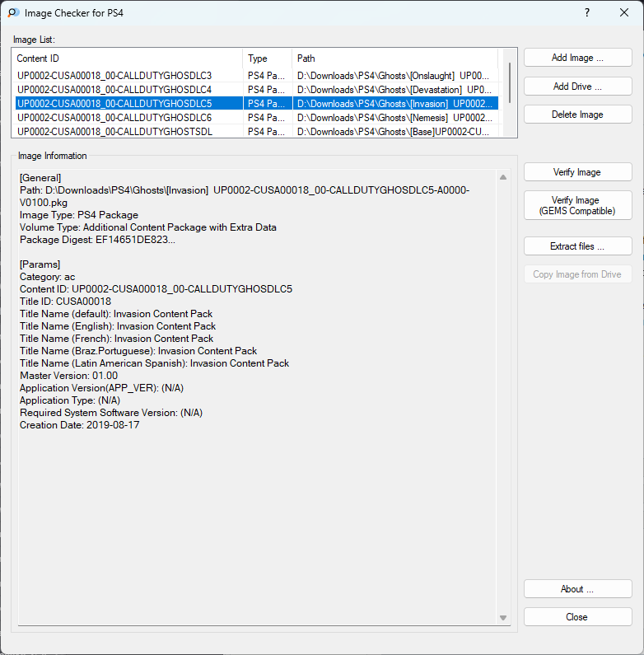Click the Image Checker app icon in title bar
The image size is (644, 655).
13,13
